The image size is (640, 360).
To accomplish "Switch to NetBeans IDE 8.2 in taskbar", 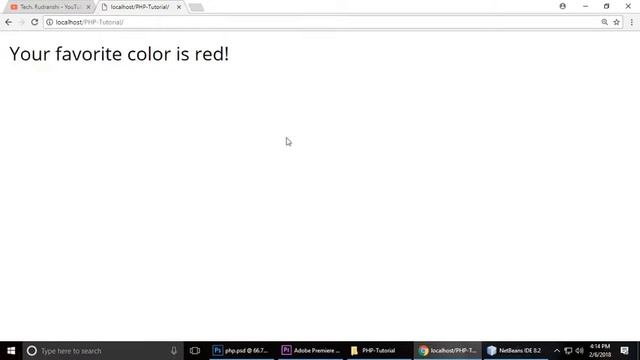I will 516,351.
